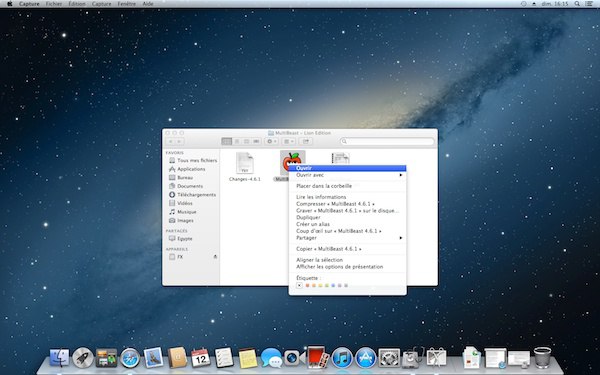This screenshot has height=375, width=600.
Task: Open the Fenêtre menu
Action: pyautogui.click(x=127, y=4)
